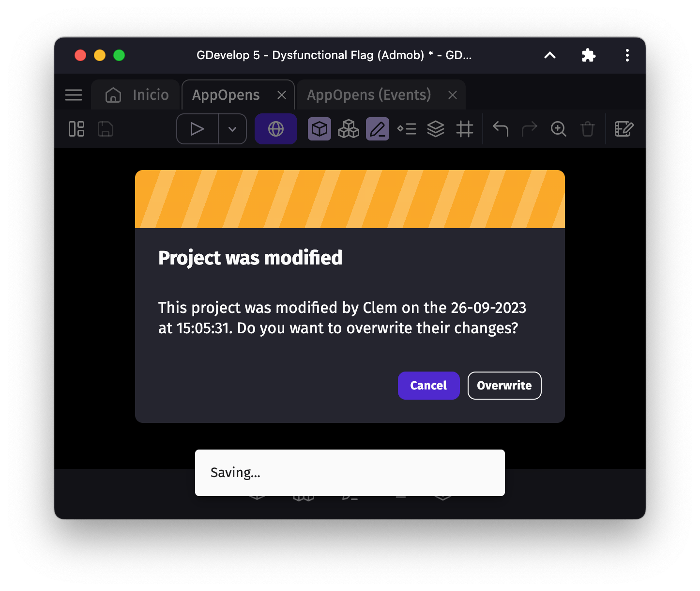
Task: Click the save project icon
Action: (x=106, y=129)
